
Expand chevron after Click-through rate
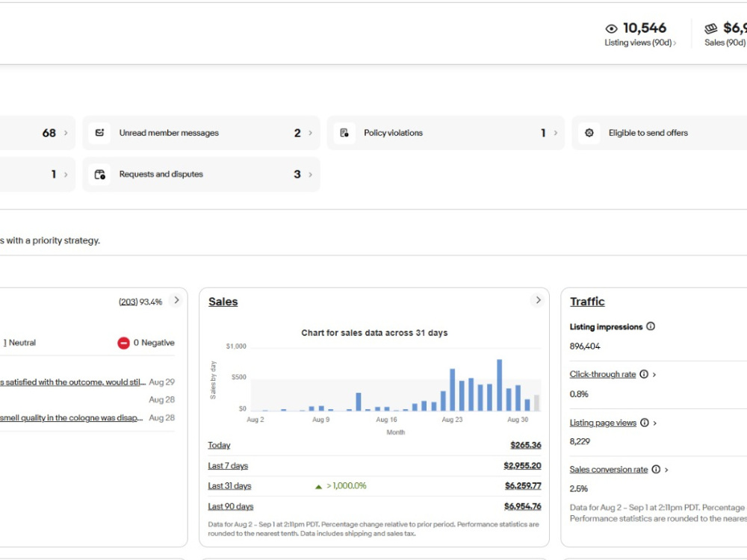(x=654, y=375)
